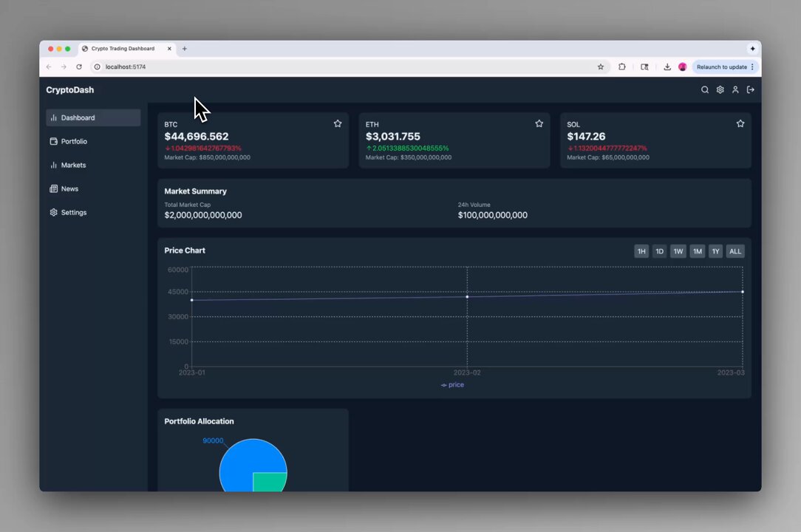
Task: Bookmark this page in the browser
Action: click(601, 67)
